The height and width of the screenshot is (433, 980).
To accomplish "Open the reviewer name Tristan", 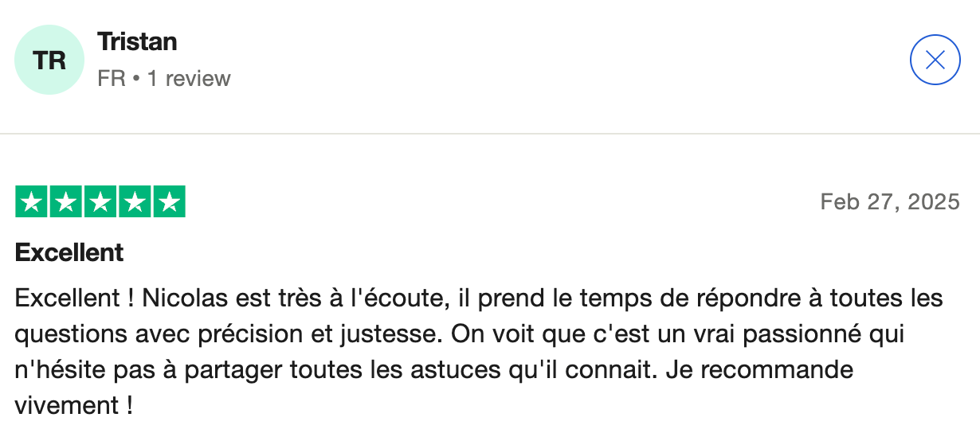I will 137,41.
